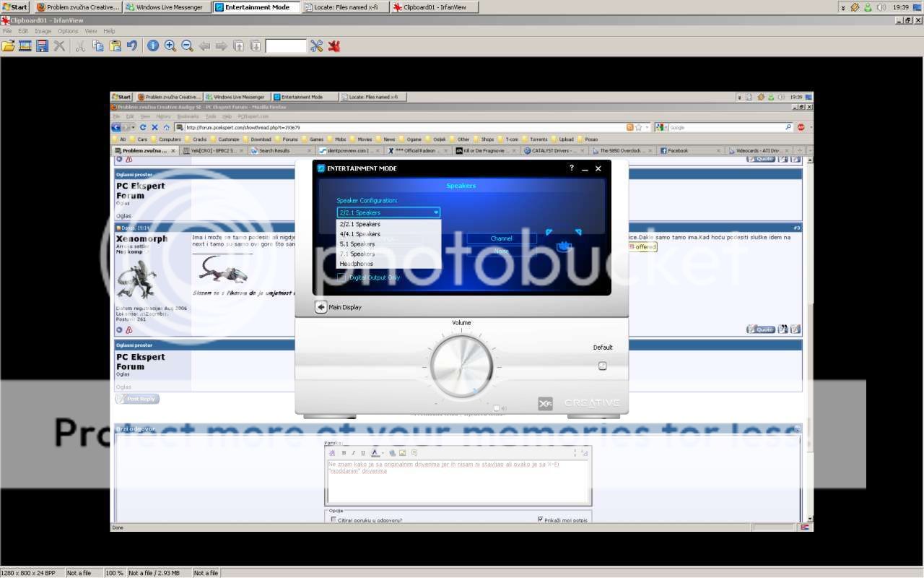This screenshot has width=924, height=578.
Task: Click the page number field in IrfanView's toolbar
Action: [286, 46]
